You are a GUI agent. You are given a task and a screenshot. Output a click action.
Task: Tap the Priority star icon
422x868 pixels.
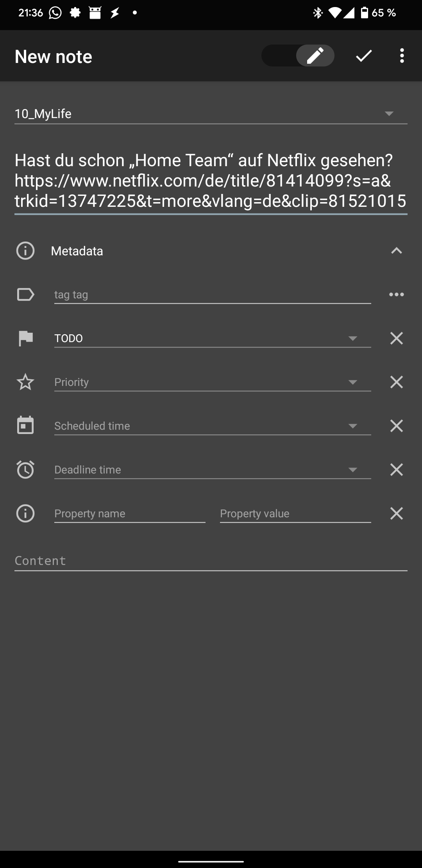click(x=25, y=382)
